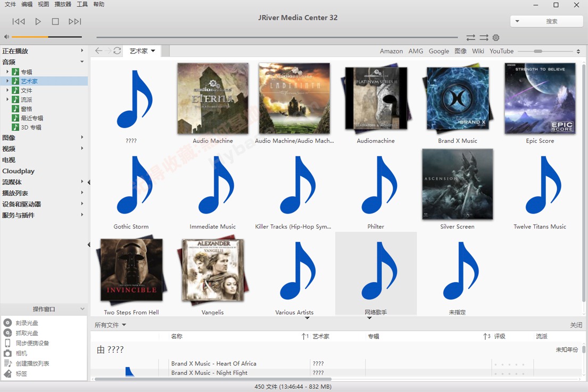Open 最近专辑 view
Image resolution: width=588 pixels, height=392 pixels.
32,118
